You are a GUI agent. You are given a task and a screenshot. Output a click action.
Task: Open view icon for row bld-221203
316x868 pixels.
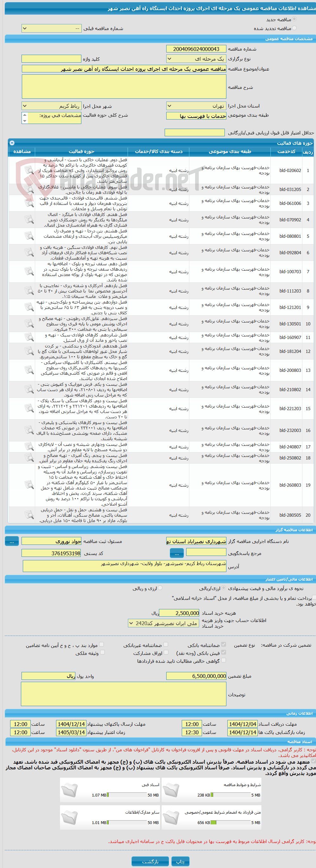click(29, 409)
